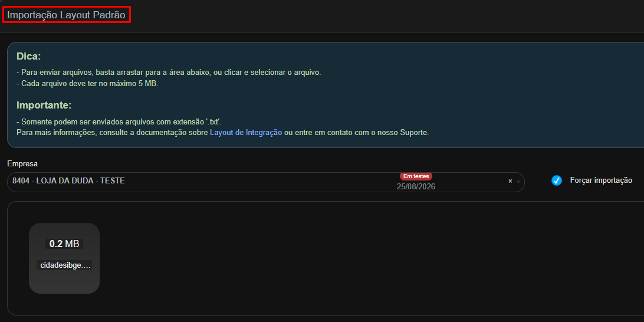Click the word Suporte in the info text
The width and height of the screenshot is (644, 322).
pyautogui.click(x=413, y=133)
